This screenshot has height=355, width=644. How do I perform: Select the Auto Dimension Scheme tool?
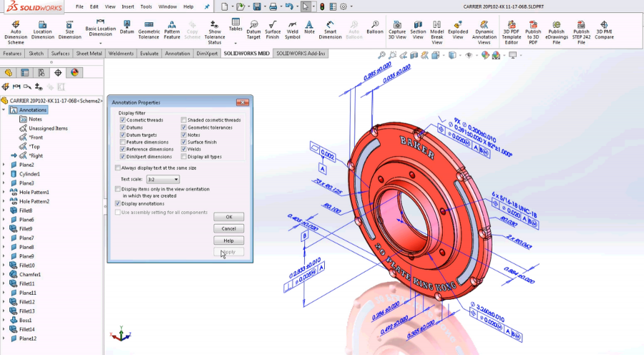point(16,32)
